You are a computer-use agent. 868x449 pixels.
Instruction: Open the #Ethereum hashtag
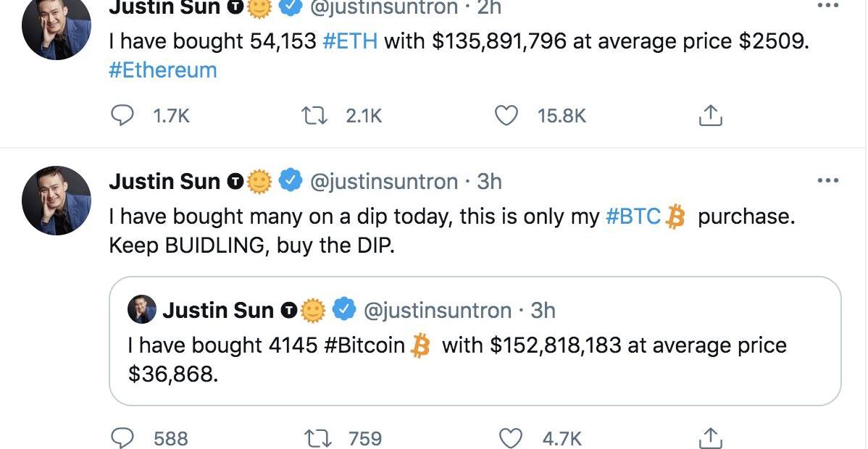(x=162, y=70)
